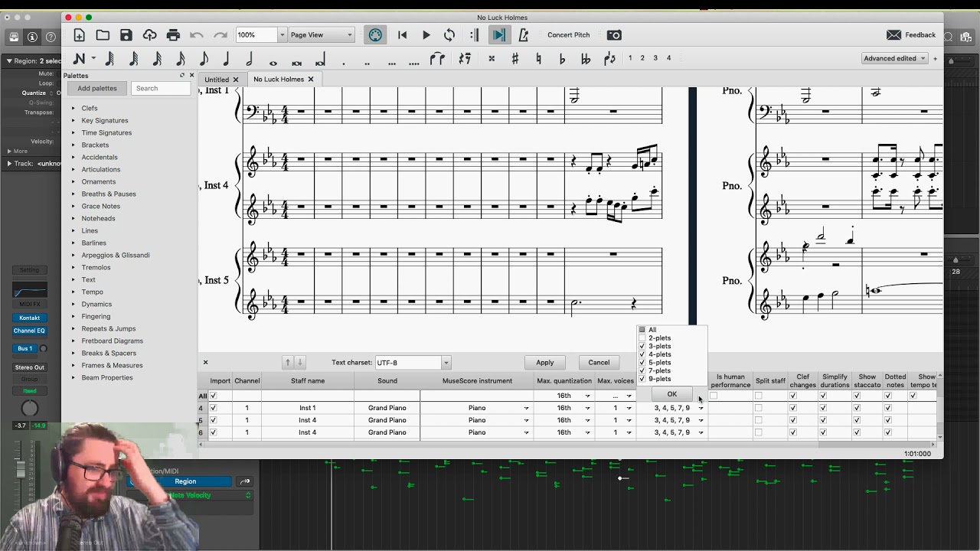Print the score using printer icon
Viewport: 980px width, 551px height.
(x=173, y=35)
